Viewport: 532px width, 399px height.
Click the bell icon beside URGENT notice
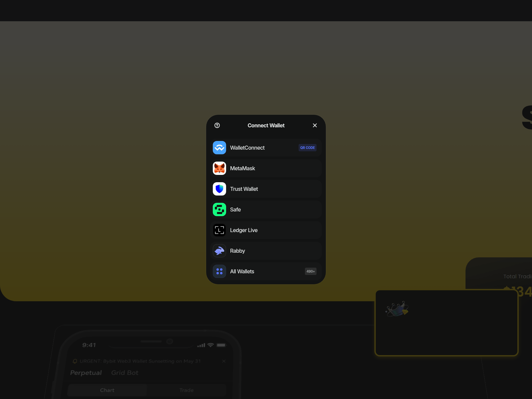tap(75, 361)
